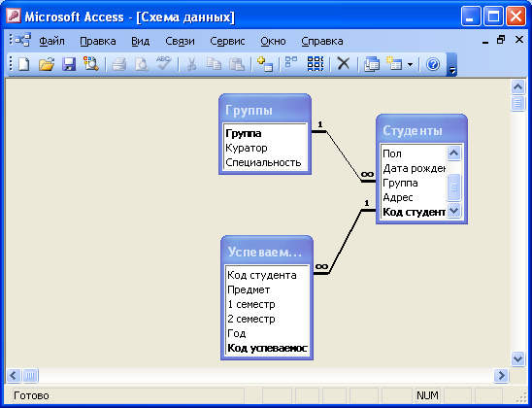Viewport: 532px width, 408px height.
Task: Click the Paste clipboard icon
Action: tap(237, 64)
